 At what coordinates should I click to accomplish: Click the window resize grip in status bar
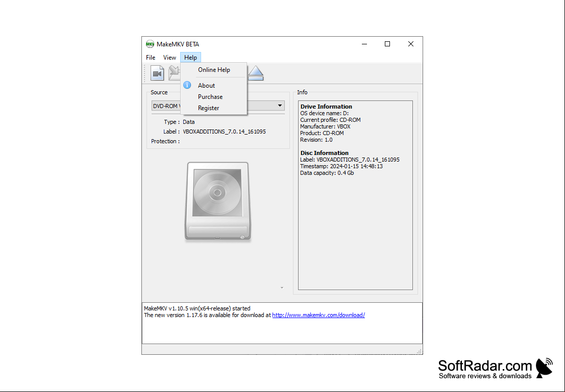[x=419, y=351]
